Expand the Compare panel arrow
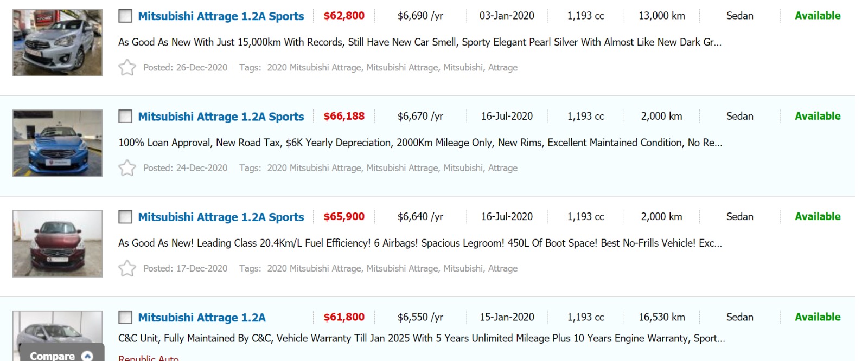 87,356
